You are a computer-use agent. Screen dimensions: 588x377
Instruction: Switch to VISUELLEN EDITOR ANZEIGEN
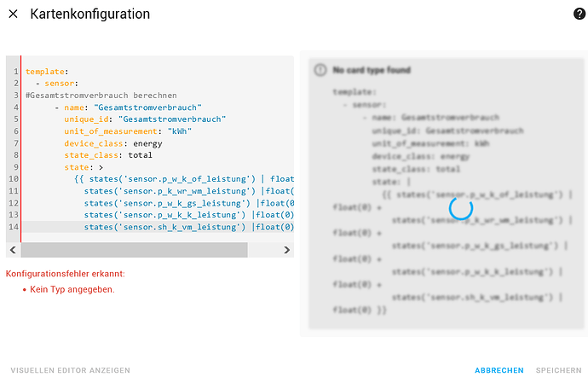[71, 370]
